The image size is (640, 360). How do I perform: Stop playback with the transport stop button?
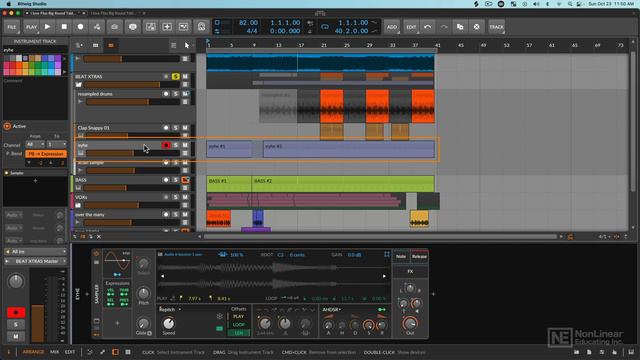coord(64,27)
